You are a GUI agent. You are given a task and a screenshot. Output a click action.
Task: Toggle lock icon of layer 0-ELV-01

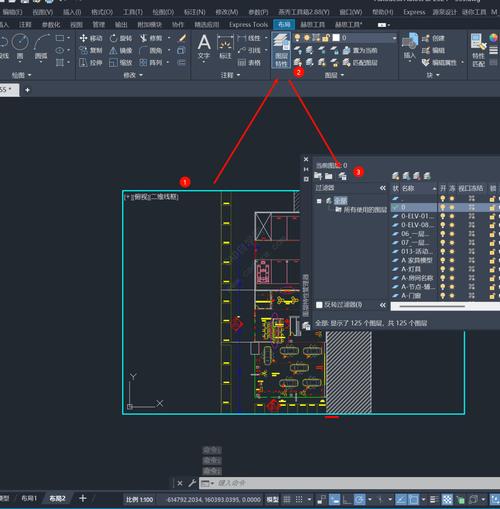click(492, 216)
